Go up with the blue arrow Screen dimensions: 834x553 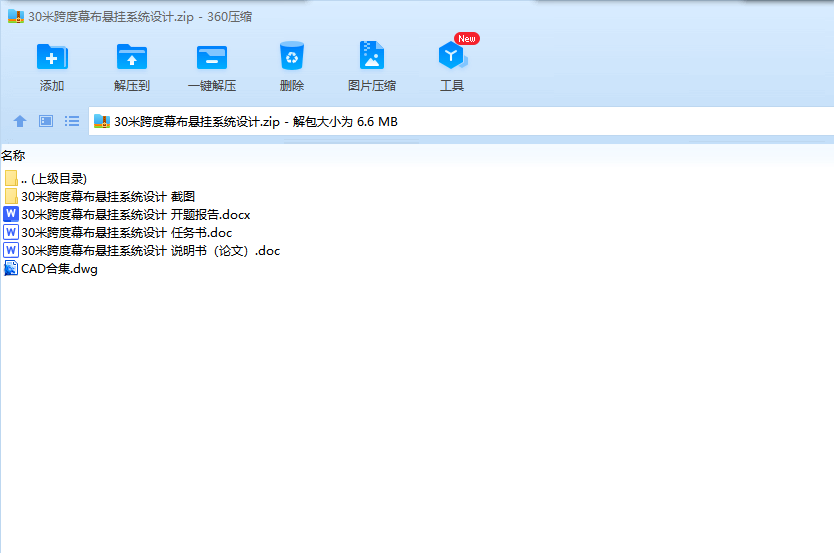20,121
